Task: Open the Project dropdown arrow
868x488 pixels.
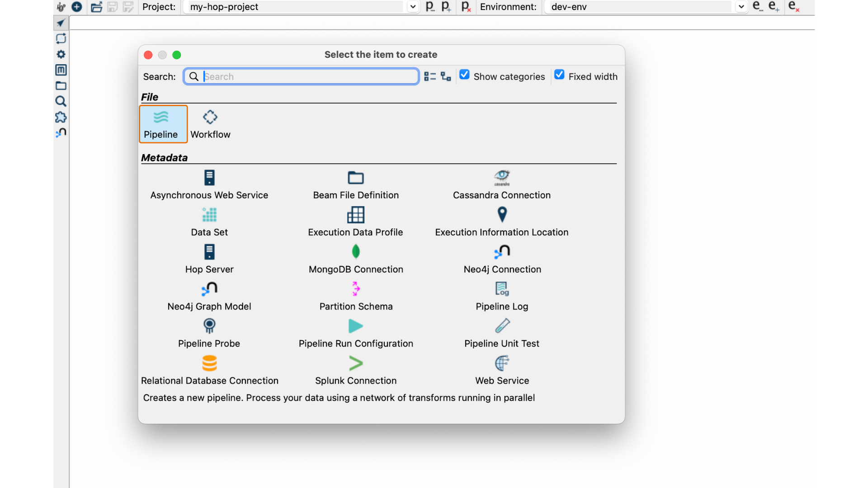Action: click(413, 7)
